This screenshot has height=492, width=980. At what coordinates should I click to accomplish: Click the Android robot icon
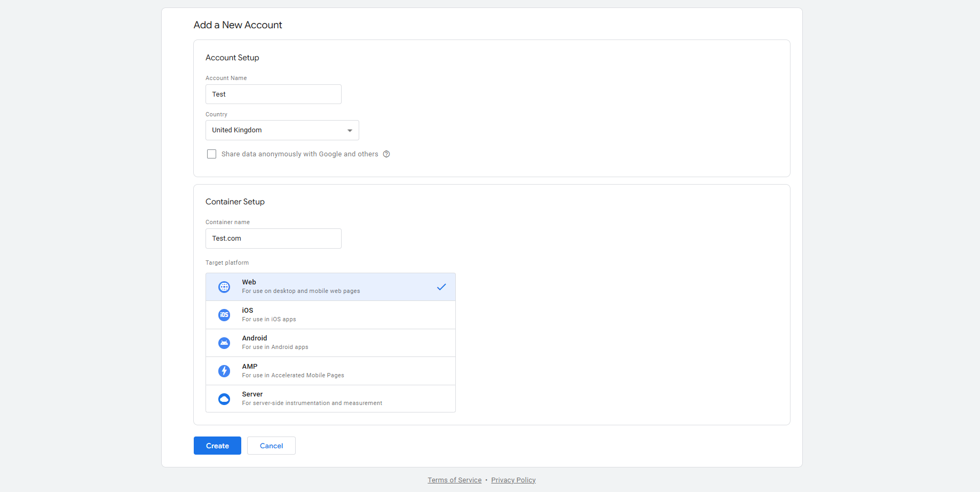click(224, 343)
